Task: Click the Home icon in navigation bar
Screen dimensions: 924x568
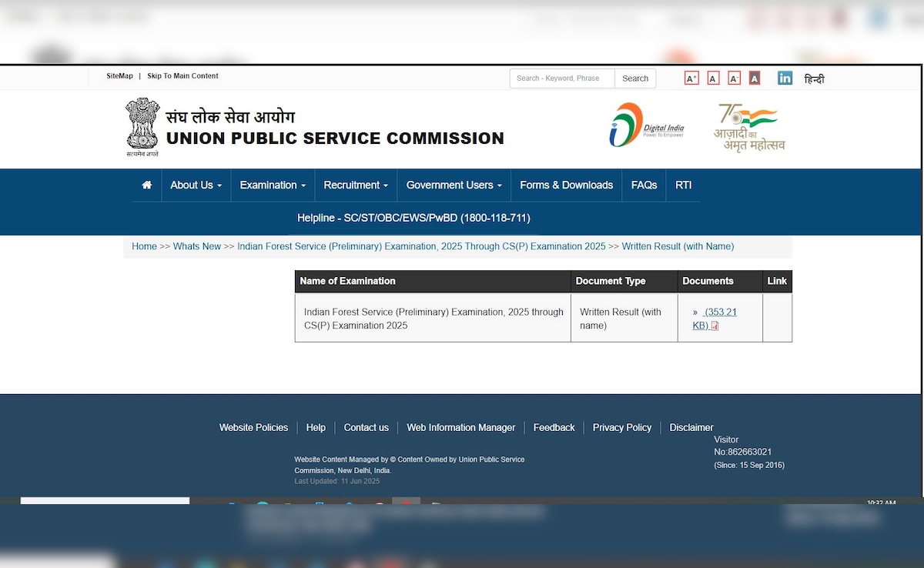Action: pos(146,185)
